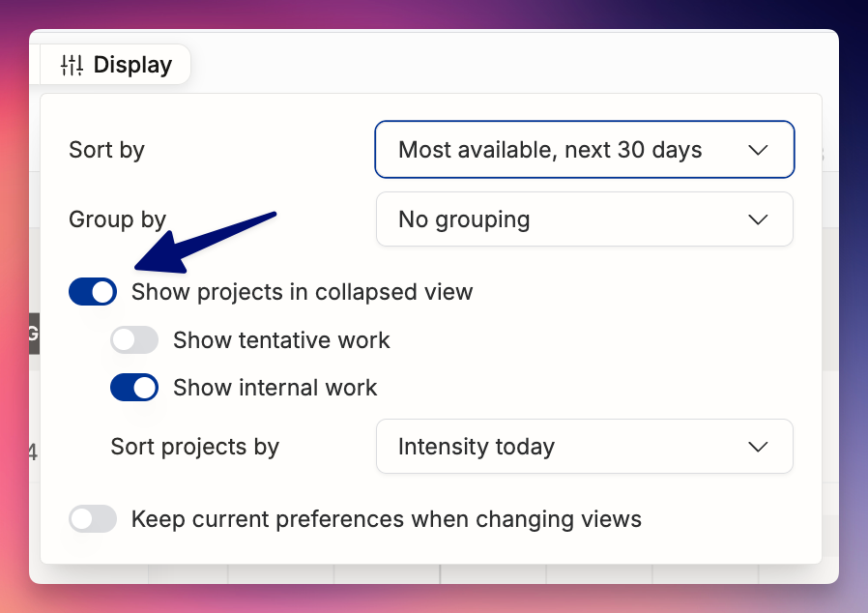Open the Sort projects by dropdown
Screen dimensions: 868x613
click(x=585, y=447)
